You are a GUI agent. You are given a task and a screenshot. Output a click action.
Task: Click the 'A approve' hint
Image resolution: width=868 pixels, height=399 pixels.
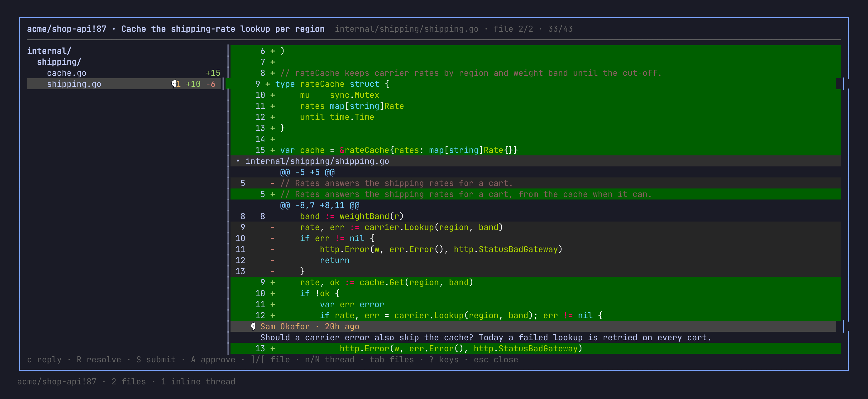click(213, 360)
